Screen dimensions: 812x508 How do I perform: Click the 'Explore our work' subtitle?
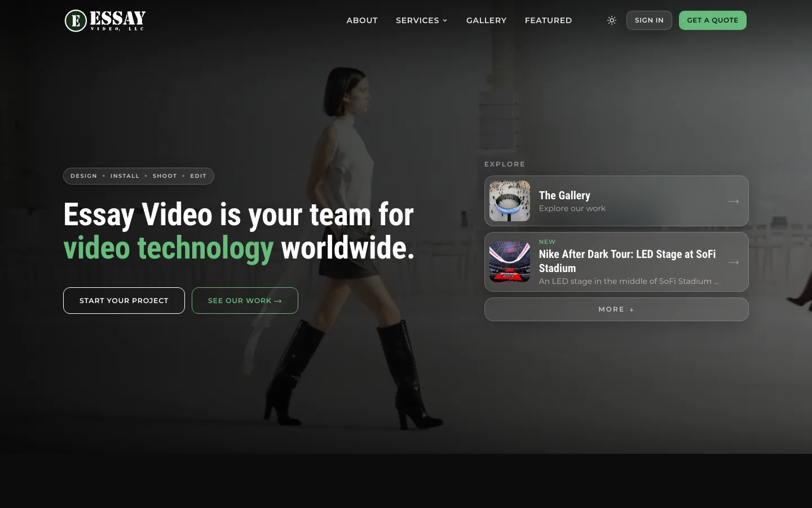tap(572, 208)
